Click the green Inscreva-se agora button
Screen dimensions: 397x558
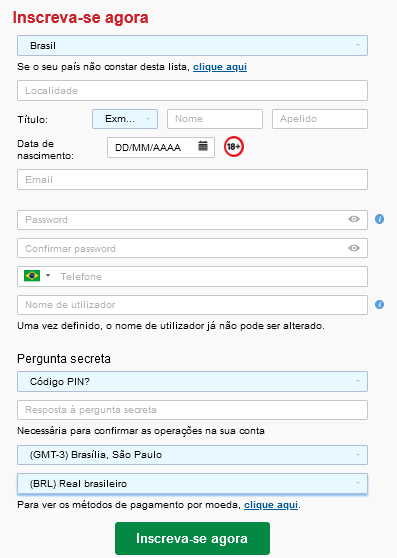pos(192,538)
